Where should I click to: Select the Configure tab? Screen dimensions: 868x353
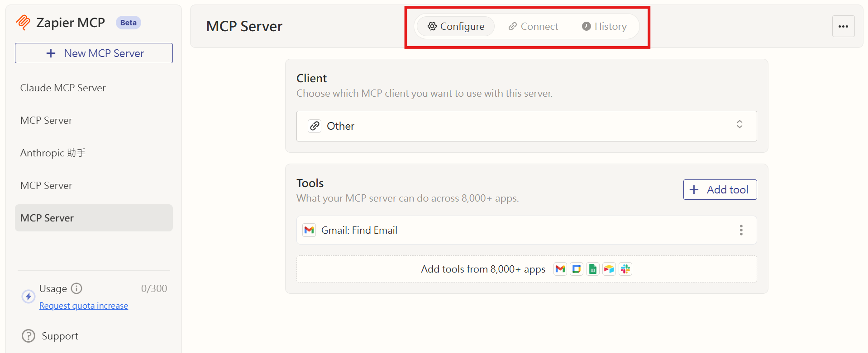(x=456, y=26)
